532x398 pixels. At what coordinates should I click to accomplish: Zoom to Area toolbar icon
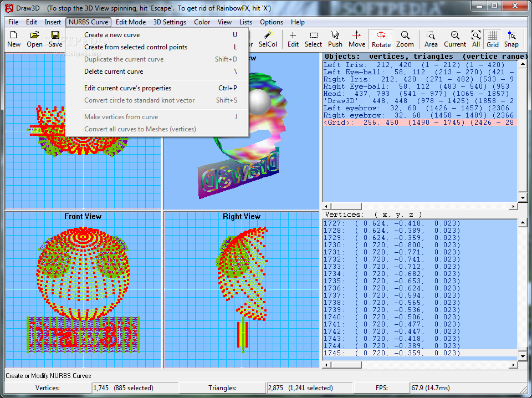pyautogui.click(x=431, y=39)
